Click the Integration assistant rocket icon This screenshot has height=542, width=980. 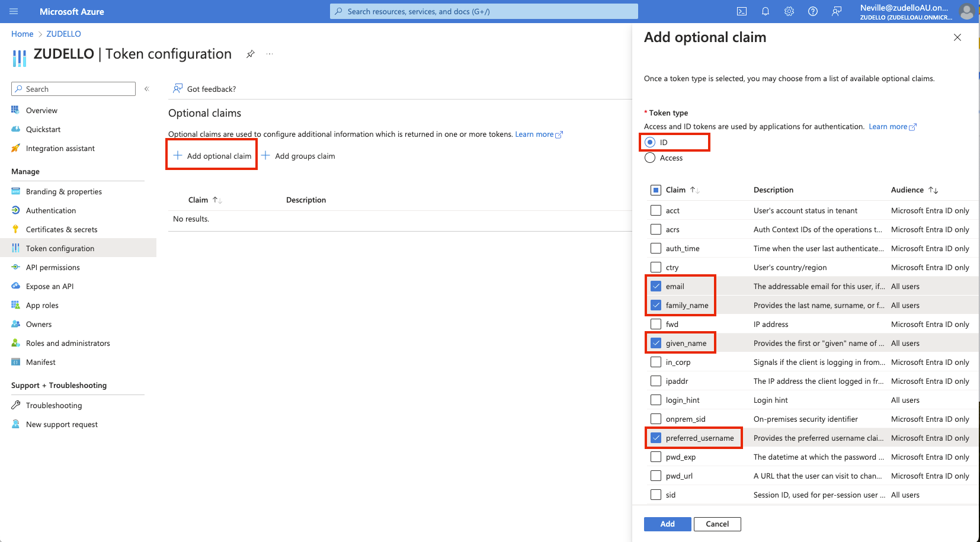(15, 148)
